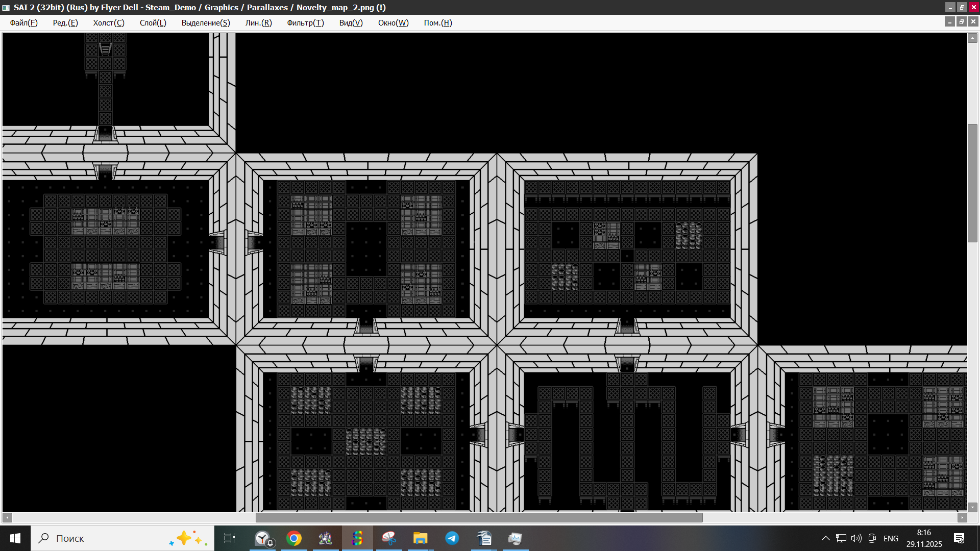Click the clock app icon with bell badge
980x551 pixels.
[x=263, y=538]
